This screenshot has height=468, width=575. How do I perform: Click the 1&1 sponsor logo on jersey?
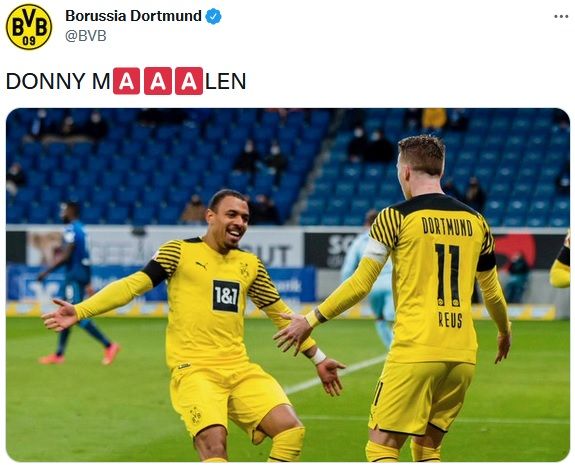(226, 296)
